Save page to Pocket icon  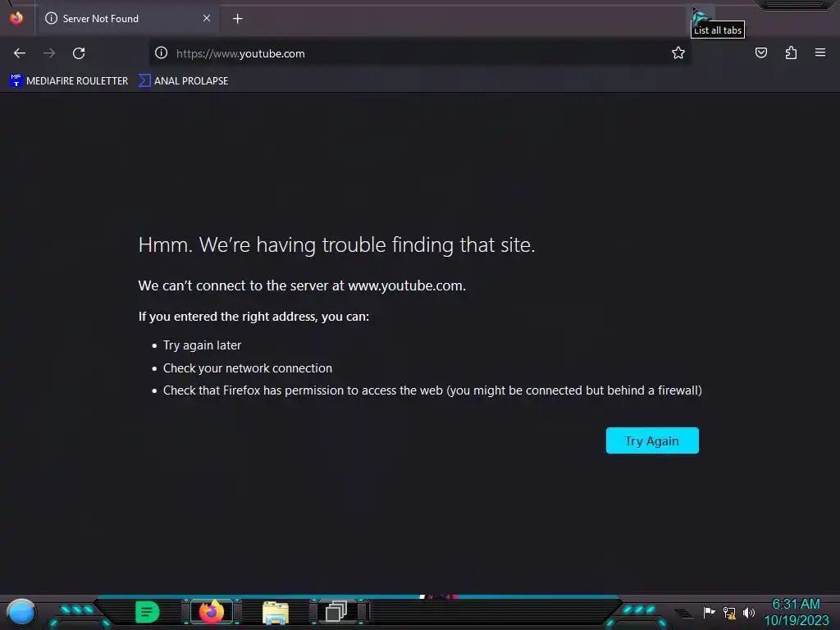[760, 52]
